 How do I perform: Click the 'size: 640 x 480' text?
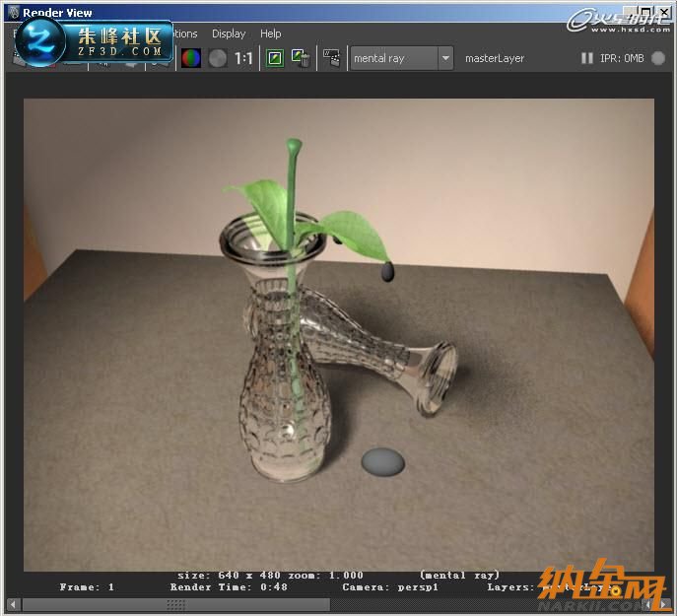tap(229, 575)
